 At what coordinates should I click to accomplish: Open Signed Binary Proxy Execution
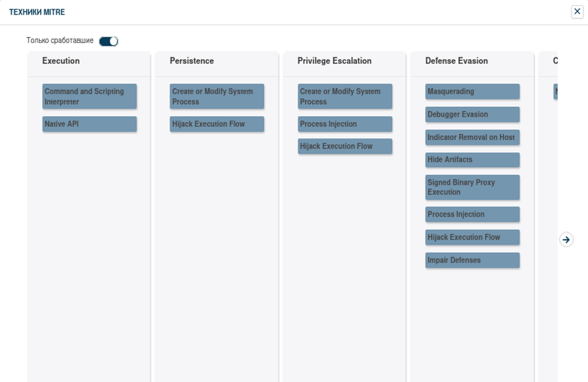[472, 187]
